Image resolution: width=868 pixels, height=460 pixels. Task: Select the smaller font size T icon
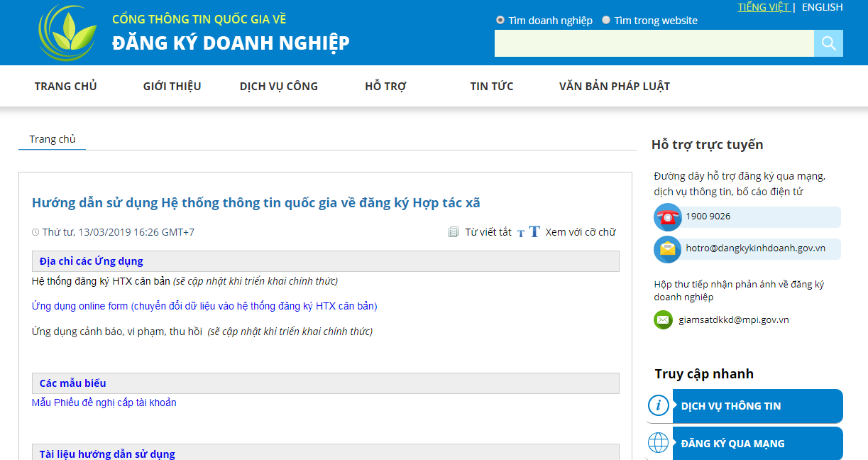521,233
